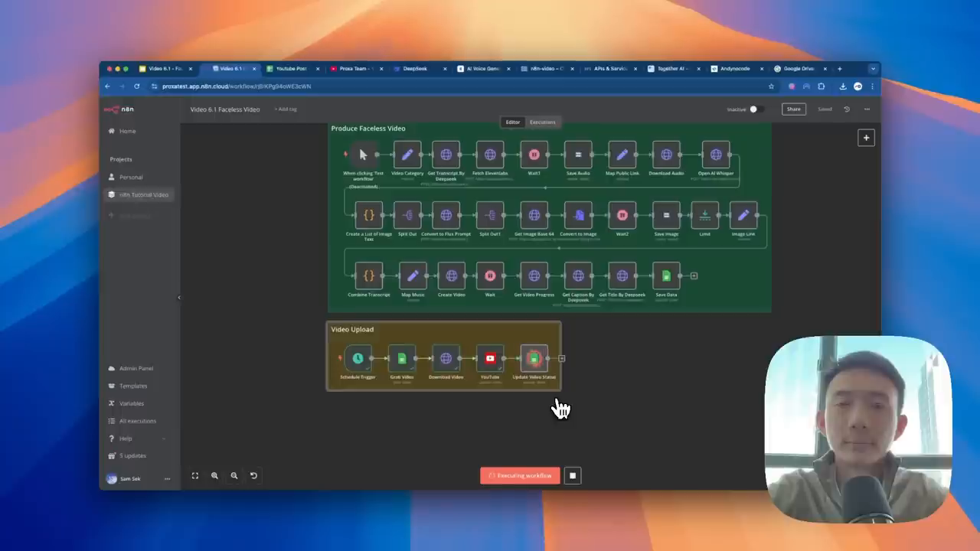Open the Image Link node
Screen dimensions: 980x551
coord(743,215)
